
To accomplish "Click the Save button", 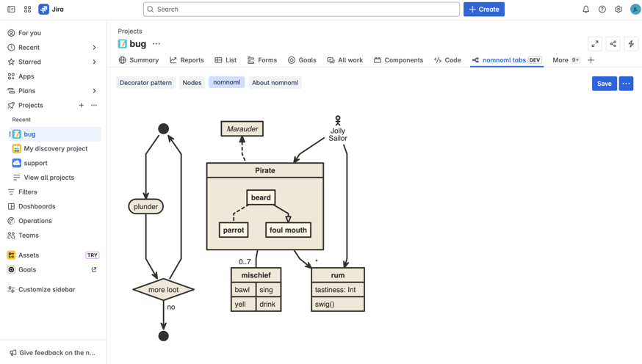I will point(605,84).
